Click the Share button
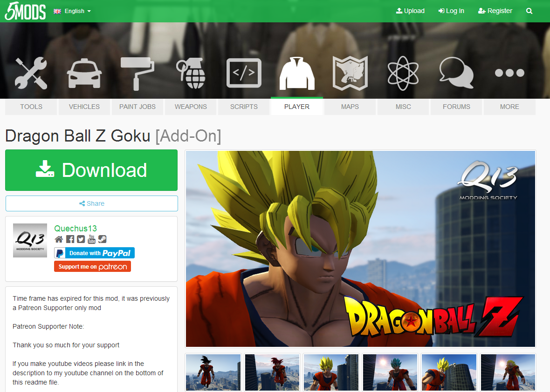The width and height of the screenshot is (550, 392). click(x=91, y=203)
